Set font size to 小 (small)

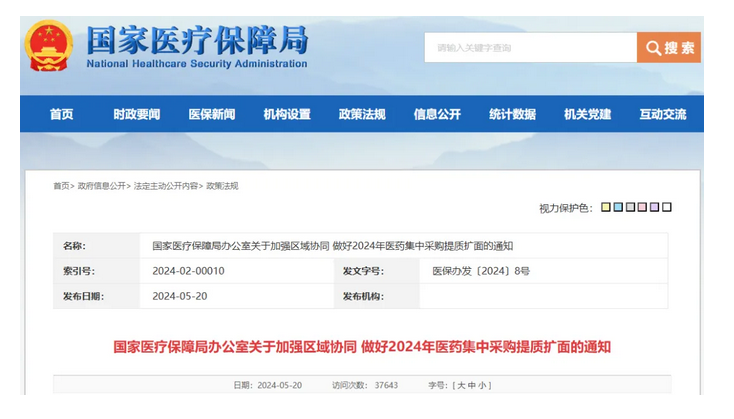coord(482,385)
